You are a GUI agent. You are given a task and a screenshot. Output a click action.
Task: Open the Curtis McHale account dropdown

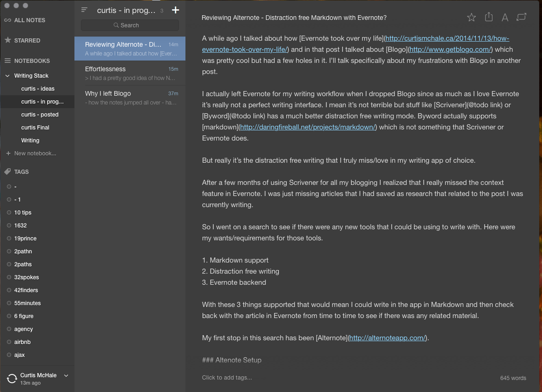(x=66, y=375)
